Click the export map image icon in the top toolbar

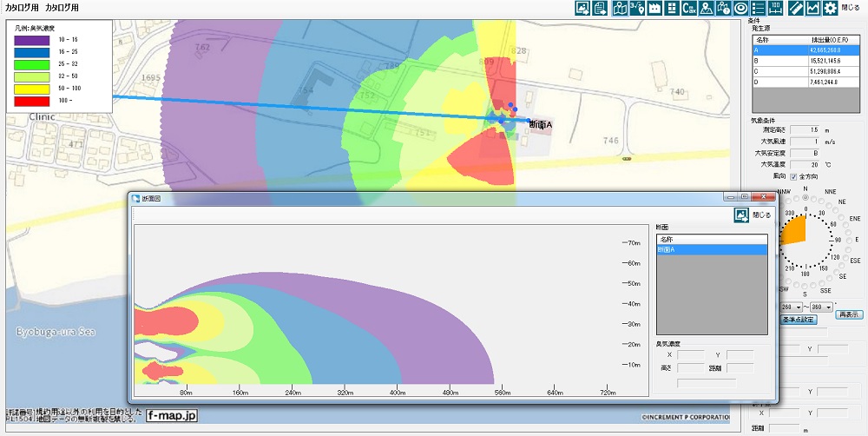(582, 8)
